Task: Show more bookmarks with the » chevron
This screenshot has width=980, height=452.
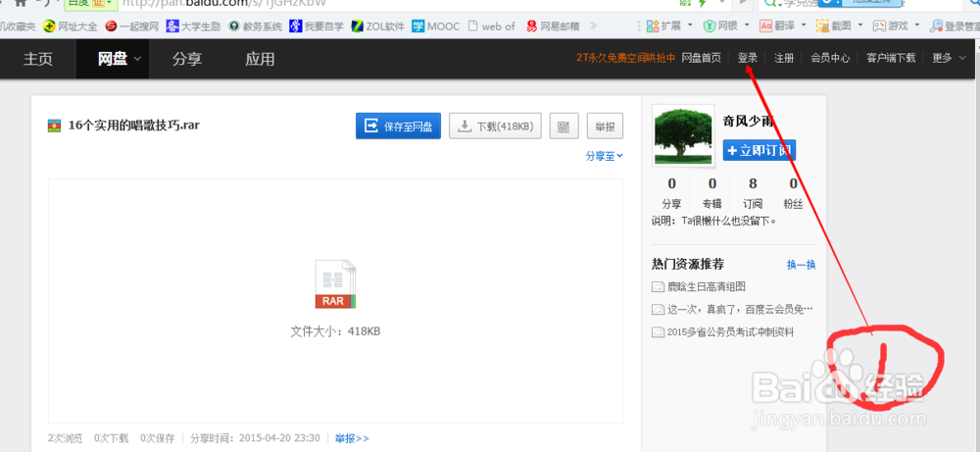Action: pyautogui.click(x=593, y=26)
